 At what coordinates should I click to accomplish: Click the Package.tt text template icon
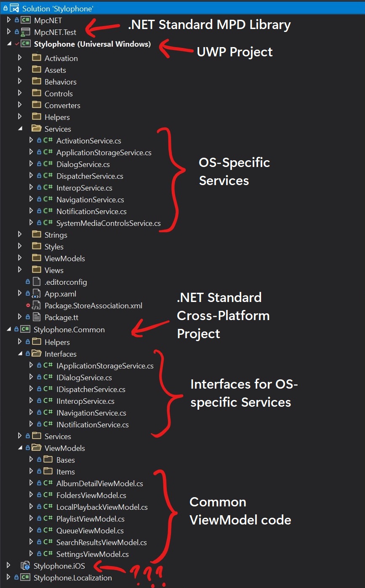click(x=37, y=317)
